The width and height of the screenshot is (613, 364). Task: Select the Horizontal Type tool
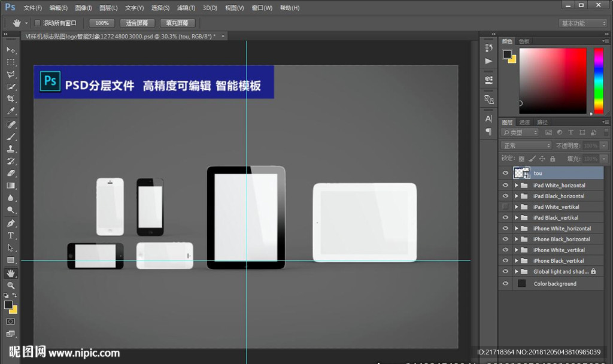(11, 235)
